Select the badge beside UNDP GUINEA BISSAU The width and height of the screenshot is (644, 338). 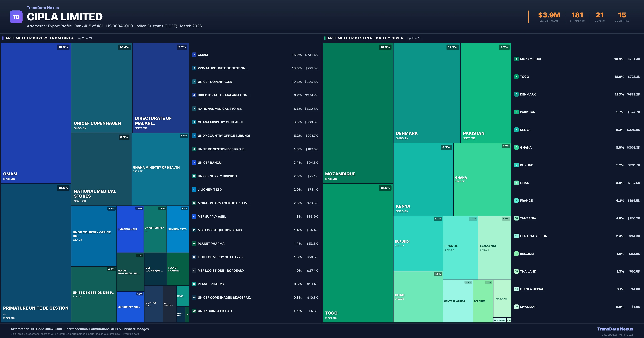pyautogui.click(x=194, y=311)
